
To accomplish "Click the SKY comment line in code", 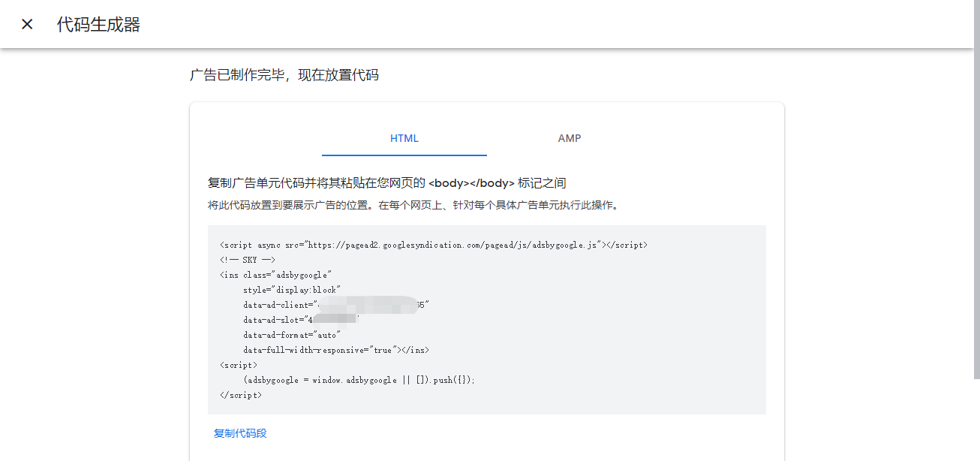I will coord(248,260).
